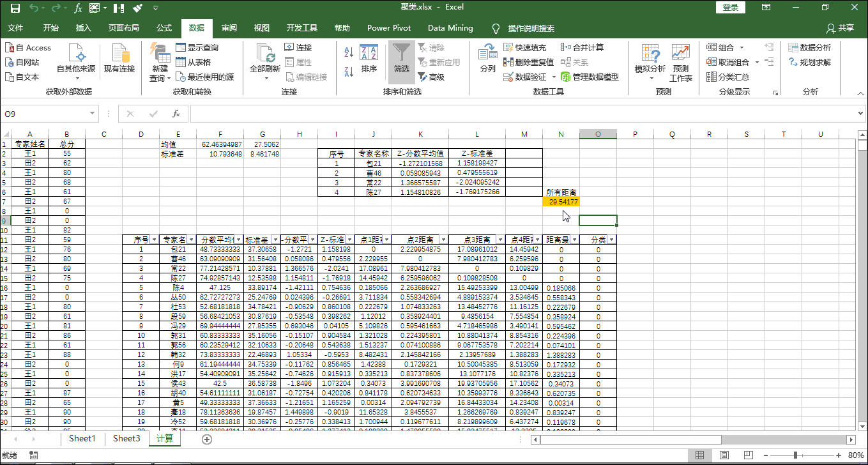The width and height of the screenshot is (868, 465).
Task: Click the 自 Access import icon
Action: coord(28,47)
